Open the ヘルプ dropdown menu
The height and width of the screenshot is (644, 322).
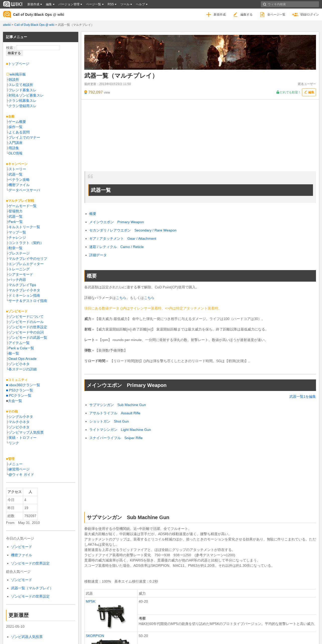pyautogui.click(x=142, y=4)
